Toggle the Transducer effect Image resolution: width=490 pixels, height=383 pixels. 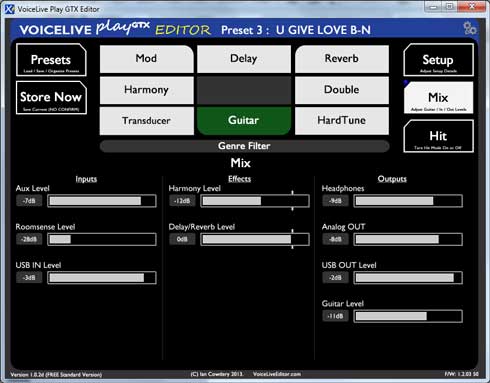pos(147,121)
